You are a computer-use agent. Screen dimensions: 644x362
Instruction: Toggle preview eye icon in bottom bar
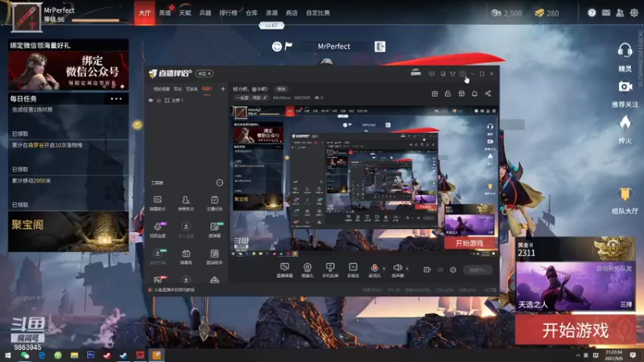tap(440, 269)
